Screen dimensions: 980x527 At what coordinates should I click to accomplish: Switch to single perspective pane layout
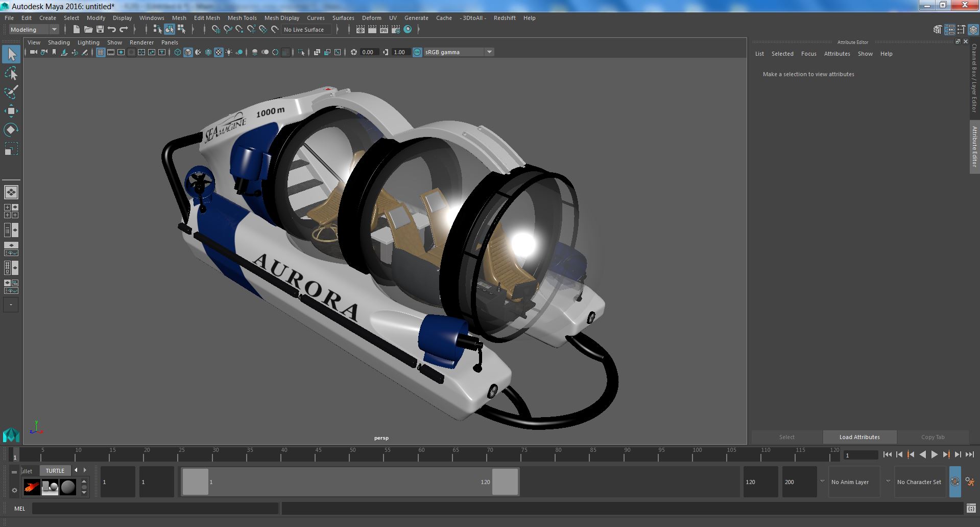coord(11,192)
